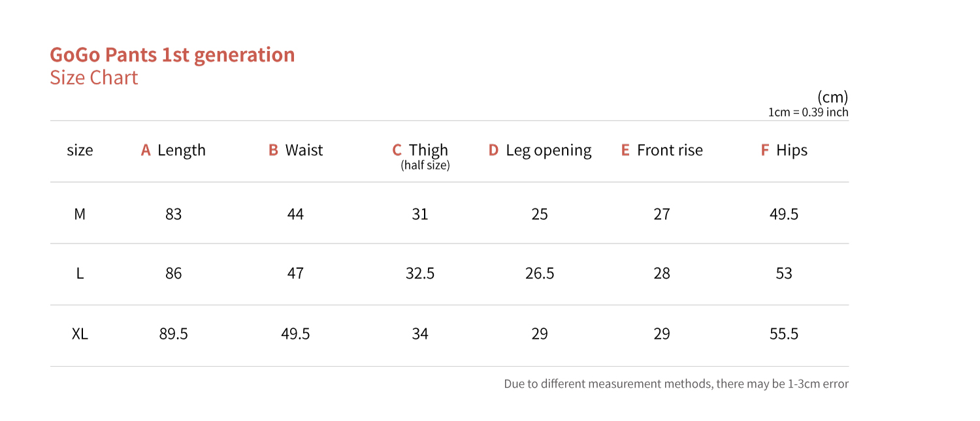Click the XL size row label

[x=80, y=334]
